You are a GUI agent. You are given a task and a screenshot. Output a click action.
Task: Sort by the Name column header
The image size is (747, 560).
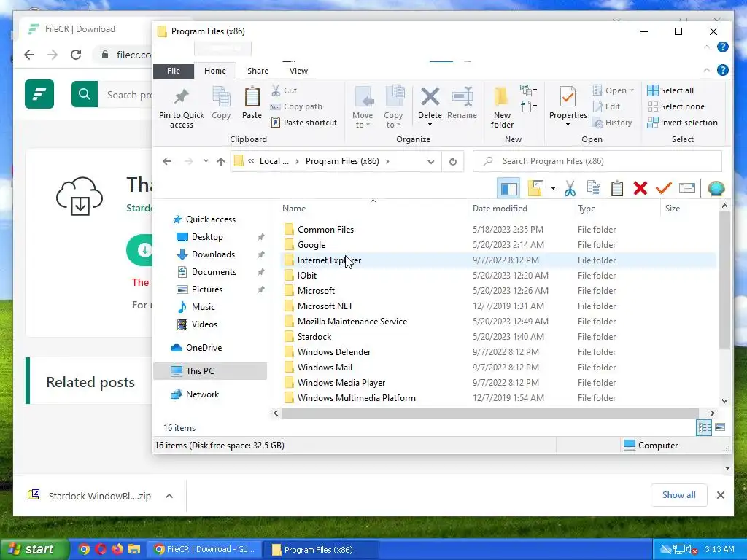coord(294,209)
